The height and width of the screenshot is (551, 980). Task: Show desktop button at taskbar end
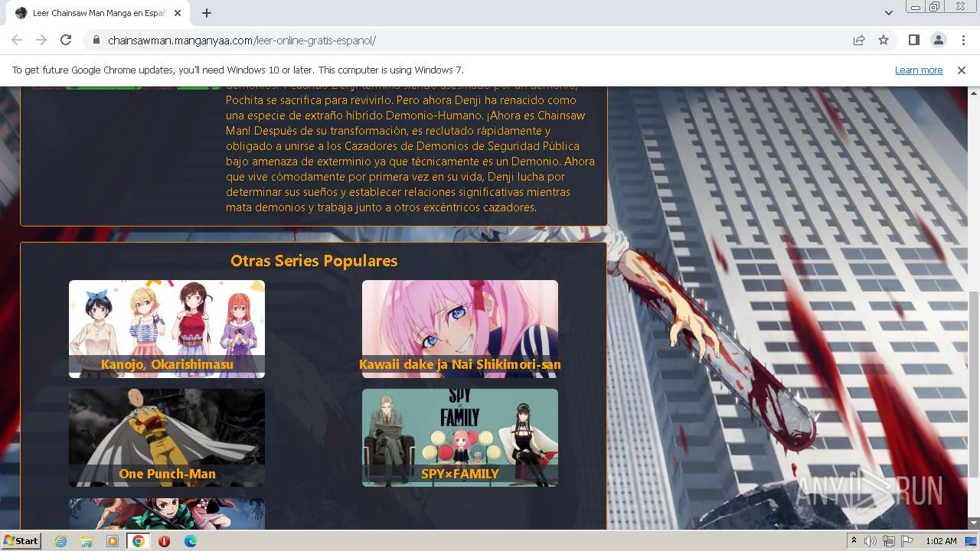972,541
